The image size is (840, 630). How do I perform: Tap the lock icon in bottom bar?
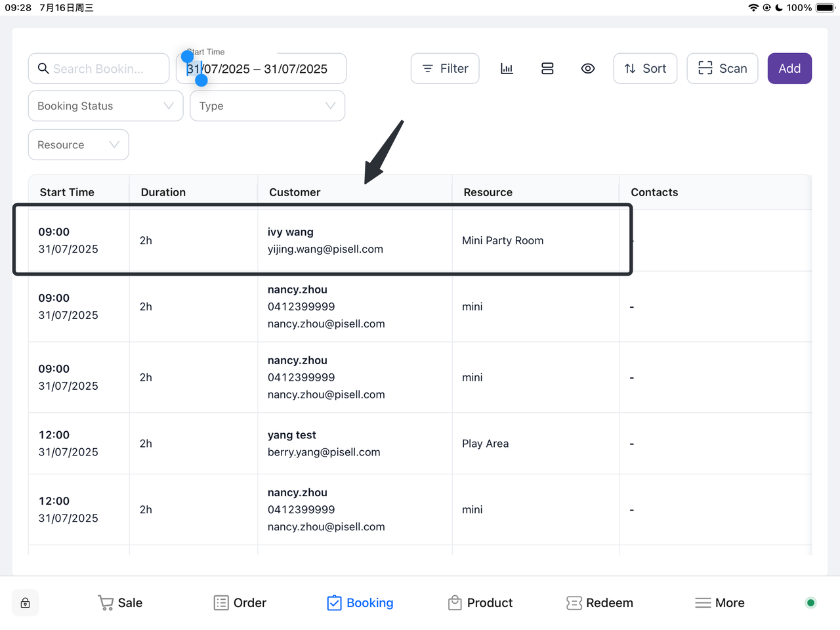(x=26, y=603)
